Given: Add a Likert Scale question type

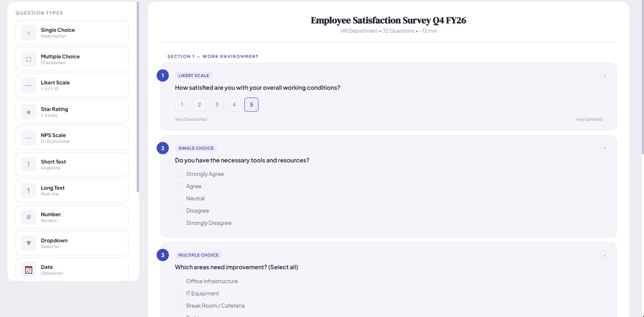Looking at the screenshot, I should [x=72, y=85].
